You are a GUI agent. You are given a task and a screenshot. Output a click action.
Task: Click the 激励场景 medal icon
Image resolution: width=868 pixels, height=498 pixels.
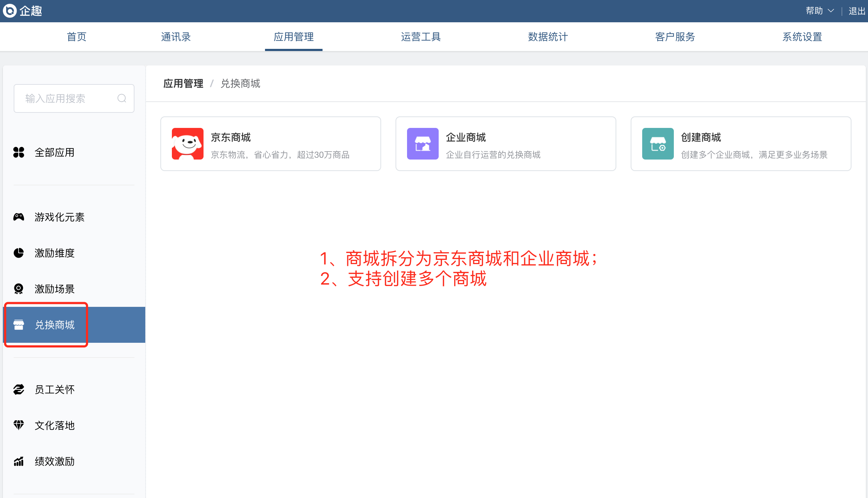coord(19,289)
